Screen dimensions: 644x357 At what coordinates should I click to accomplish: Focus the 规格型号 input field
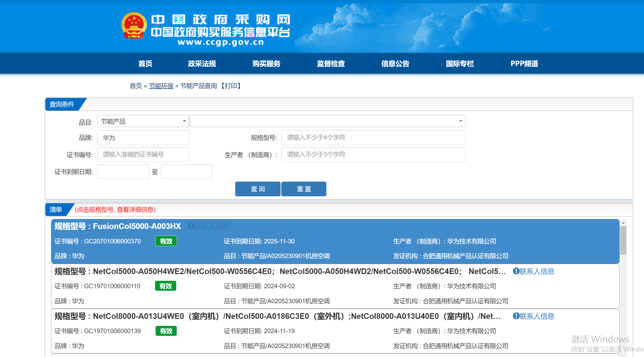(x=373, y=138)
